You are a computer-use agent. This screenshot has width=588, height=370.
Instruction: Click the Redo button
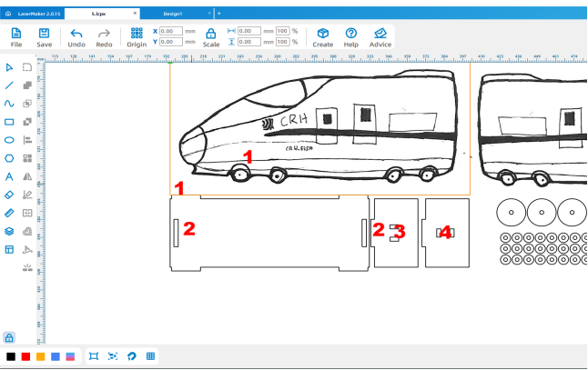[x=104, y=37]
